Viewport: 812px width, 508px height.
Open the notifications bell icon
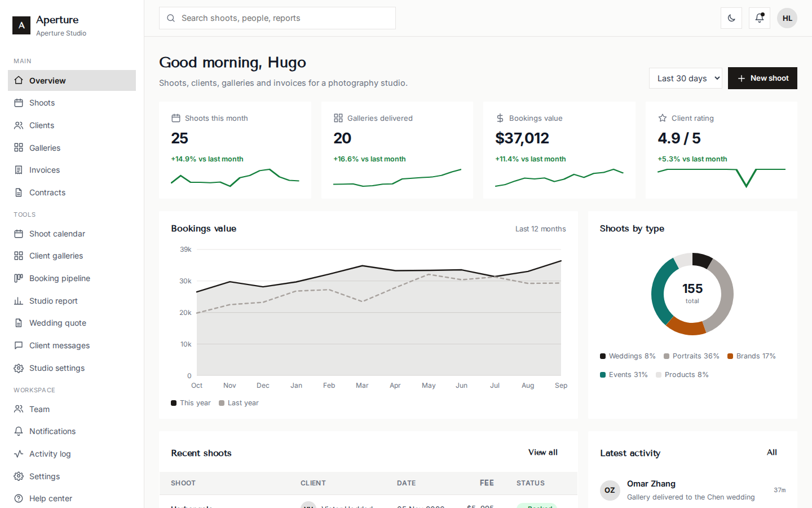pos(760,18)
